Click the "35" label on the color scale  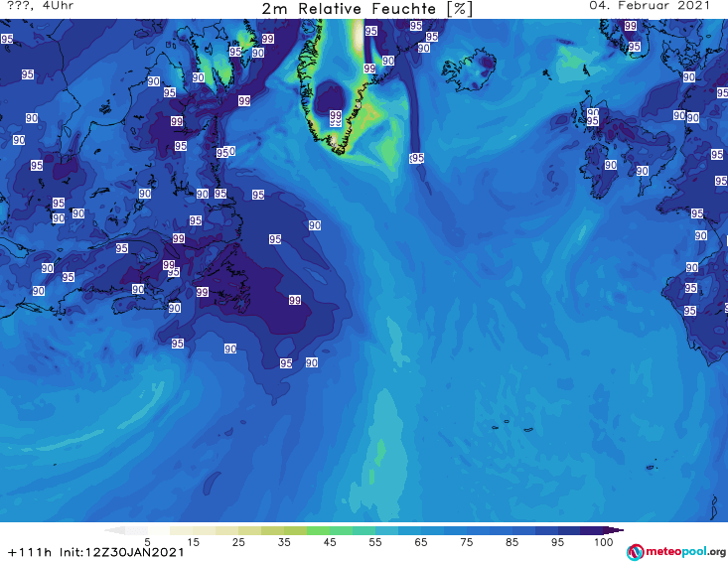click(284, 542)
